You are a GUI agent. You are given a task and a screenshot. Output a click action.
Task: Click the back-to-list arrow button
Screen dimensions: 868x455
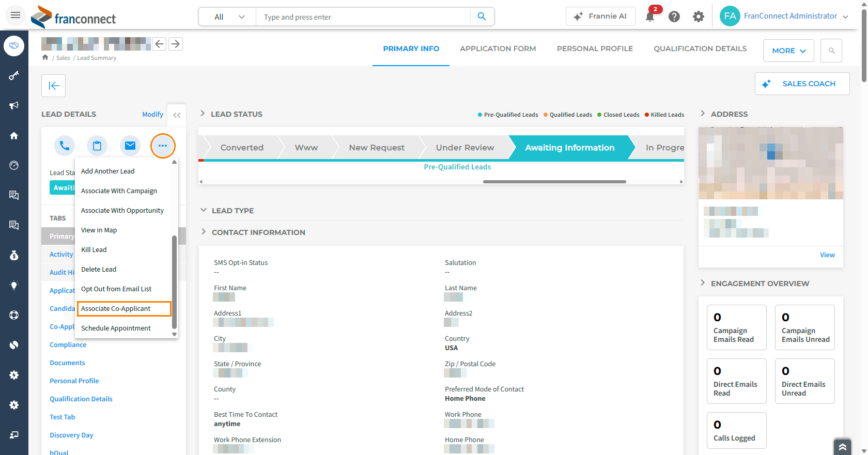pyautogui.click(x=54, y=86)
